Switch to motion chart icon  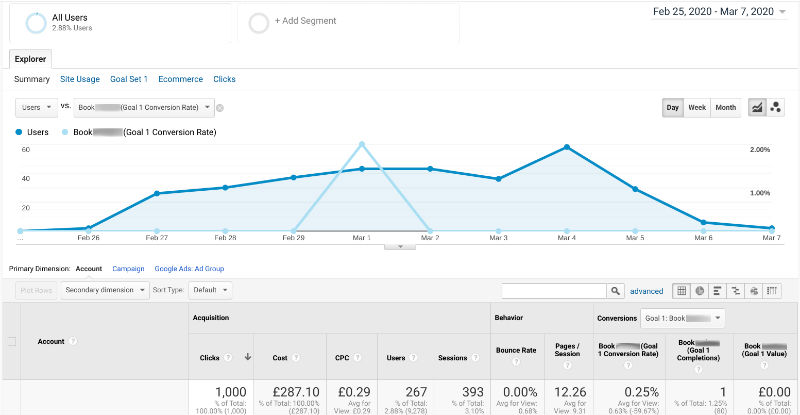coord(776,108)
